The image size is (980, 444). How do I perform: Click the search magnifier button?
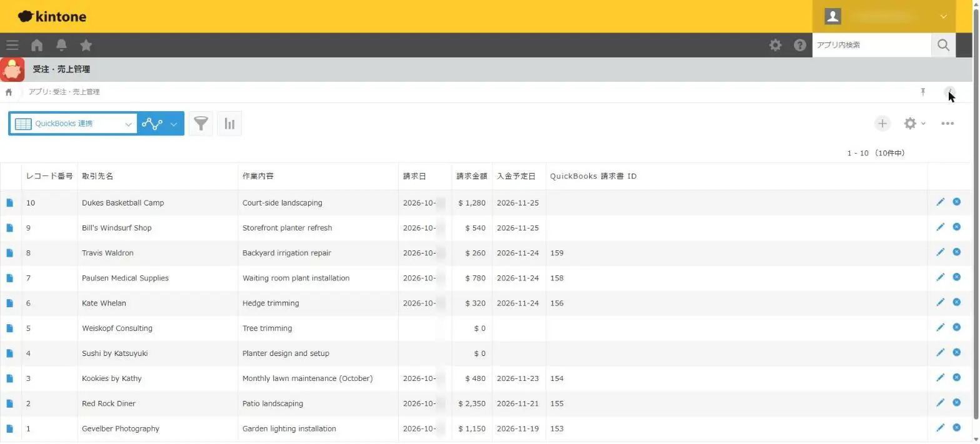click(x=943, y=45)
